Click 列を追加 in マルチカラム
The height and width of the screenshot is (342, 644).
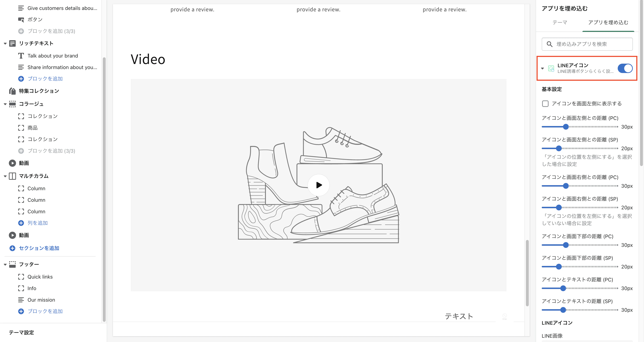pos(33,223)
